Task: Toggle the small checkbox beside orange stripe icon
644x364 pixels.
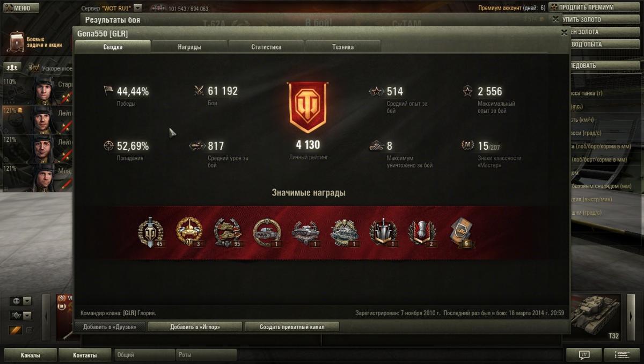Action: (x=30, y=330)
